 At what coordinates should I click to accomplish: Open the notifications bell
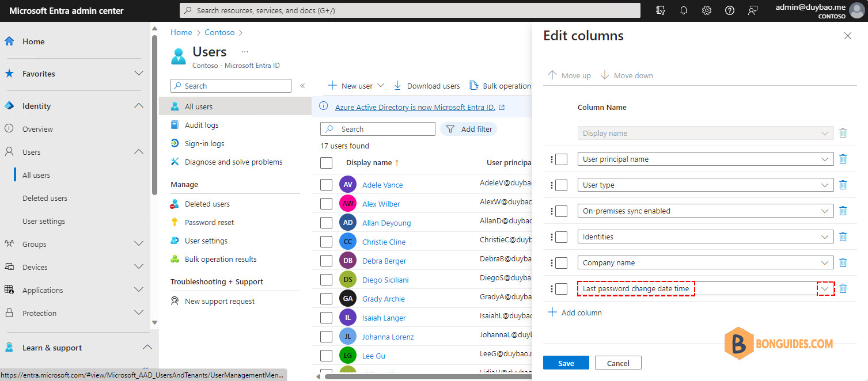tap(684, 10)
